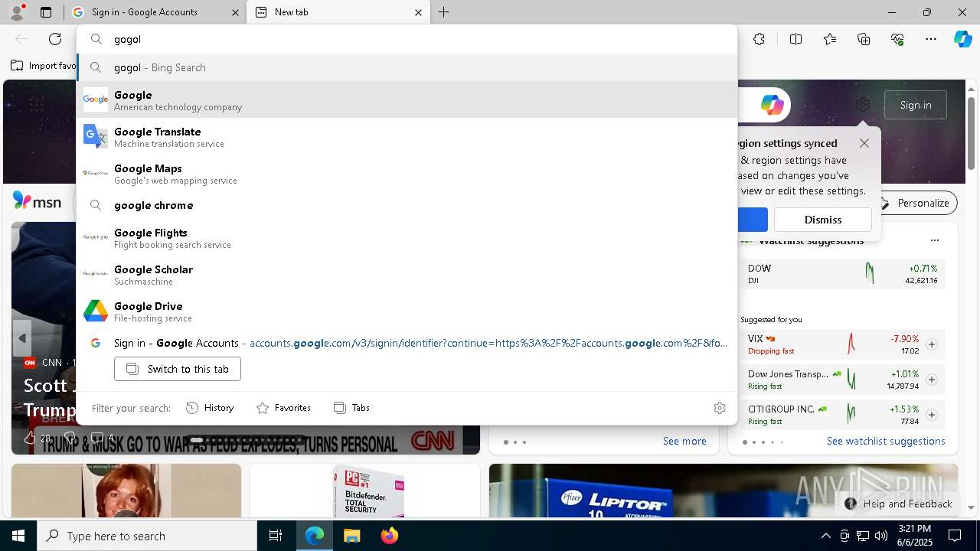The width and height of the screenshot is (980, 551).
Task: Choose the Google Flights suggestion
Action: click(407, 238)
